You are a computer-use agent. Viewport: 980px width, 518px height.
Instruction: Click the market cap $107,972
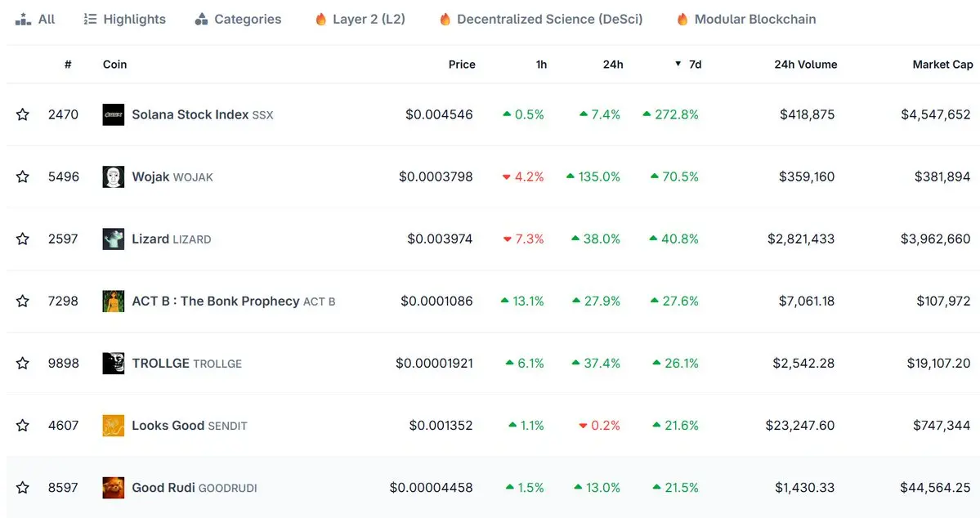(x=944, y=301)
